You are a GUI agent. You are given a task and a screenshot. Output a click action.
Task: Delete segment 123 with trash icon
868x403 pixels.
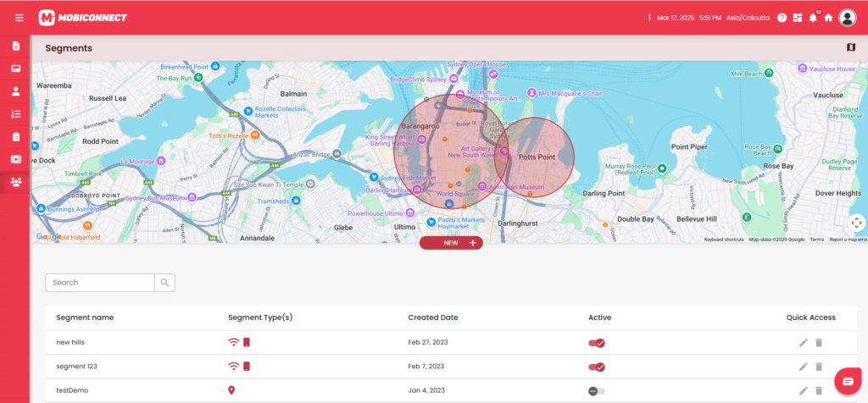(x=820, y=367)
